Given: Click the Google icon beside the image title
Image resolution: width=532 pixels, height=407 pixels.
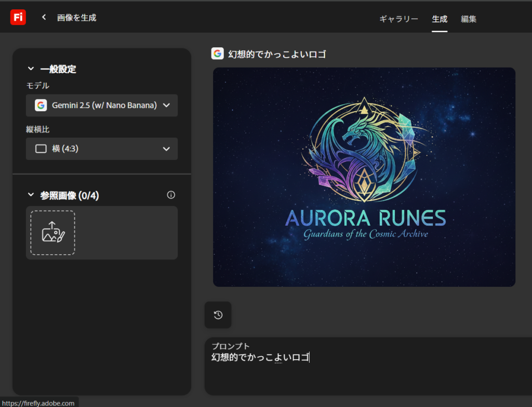Looking at the screenshot, I should coord(218,54).
